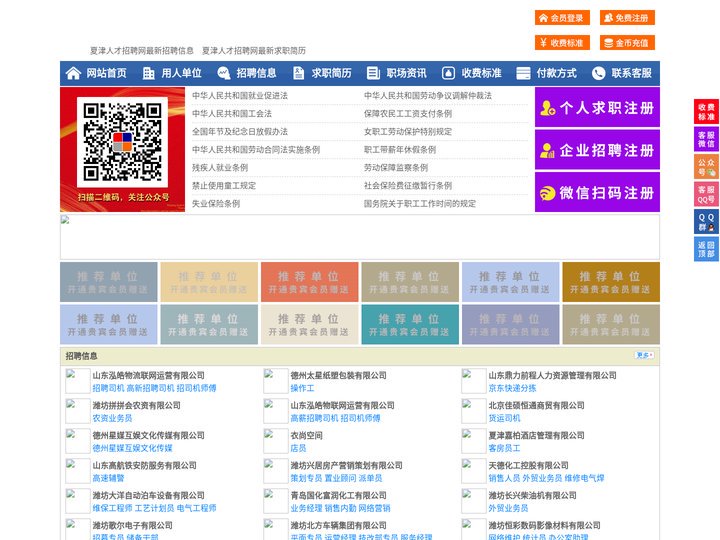The width and height of the screenshot is (720, 540).
Task: Open 职场资讯 menu item
Action: (x=406, y=73)
